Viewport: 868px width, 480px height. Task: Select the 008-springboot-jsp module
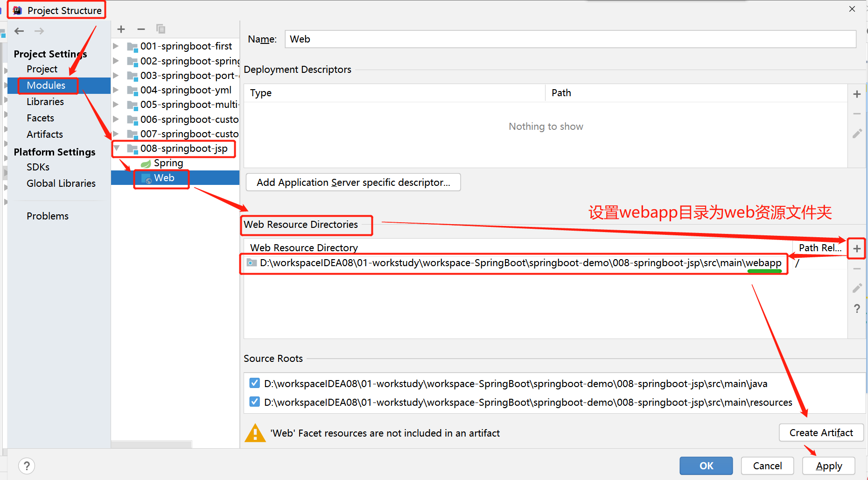click(x=184, y=148)
